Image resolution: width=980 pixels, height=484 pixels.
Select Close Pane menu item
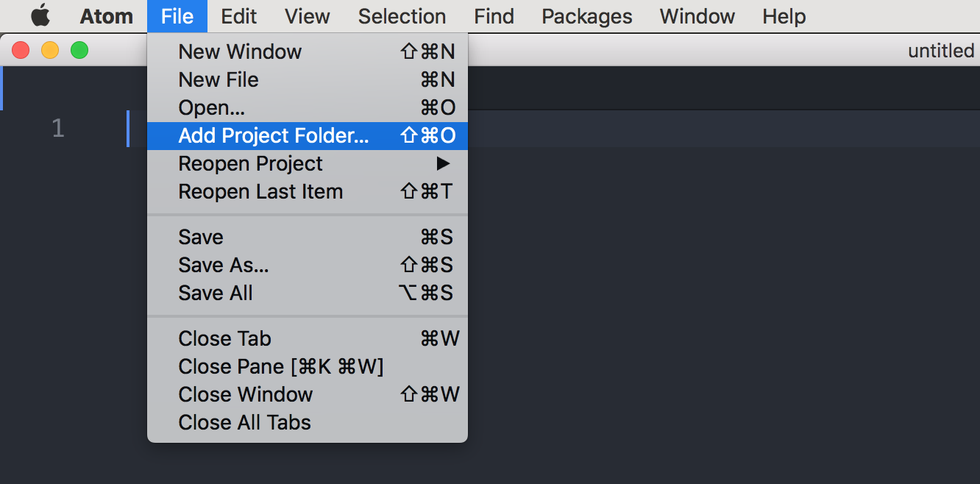308,366
